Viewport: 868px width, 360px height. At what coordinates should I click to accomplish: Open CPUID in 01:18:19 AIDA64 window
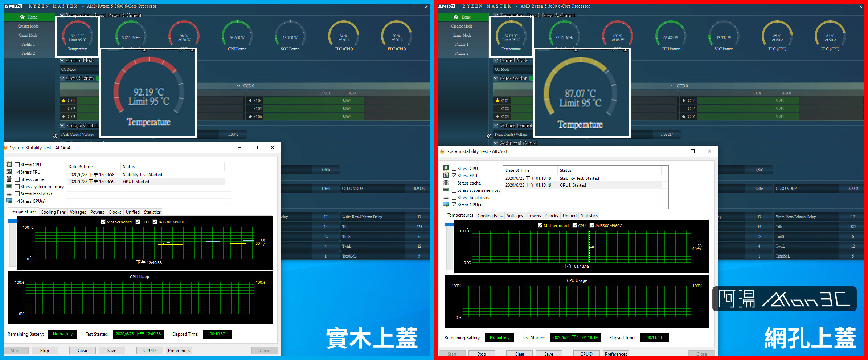(586, 354)
